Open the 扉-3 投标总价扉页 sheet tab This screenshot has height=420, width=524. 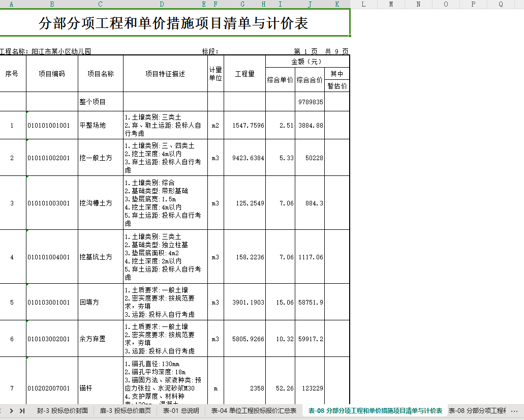click(x=126, y=411)
